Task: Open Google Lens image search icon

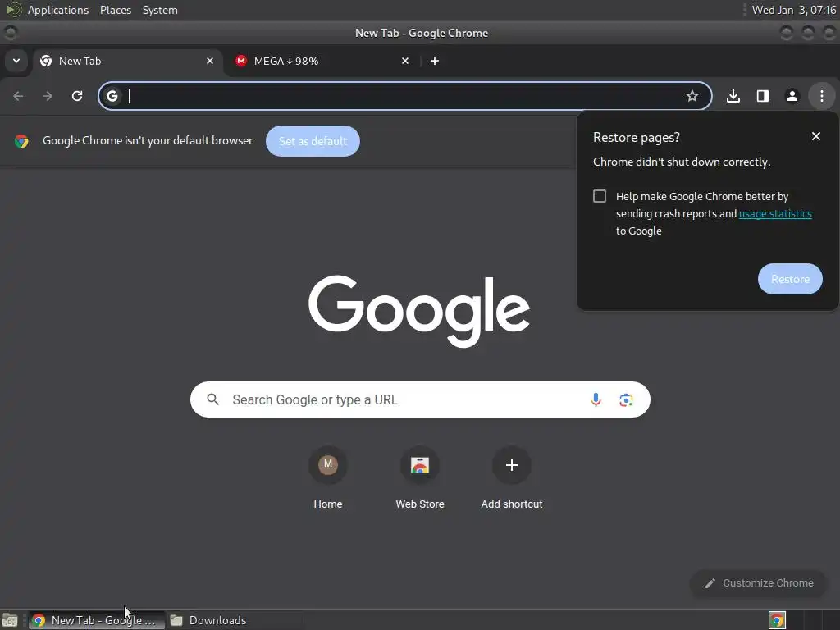Action: click(x=626, y=399)
